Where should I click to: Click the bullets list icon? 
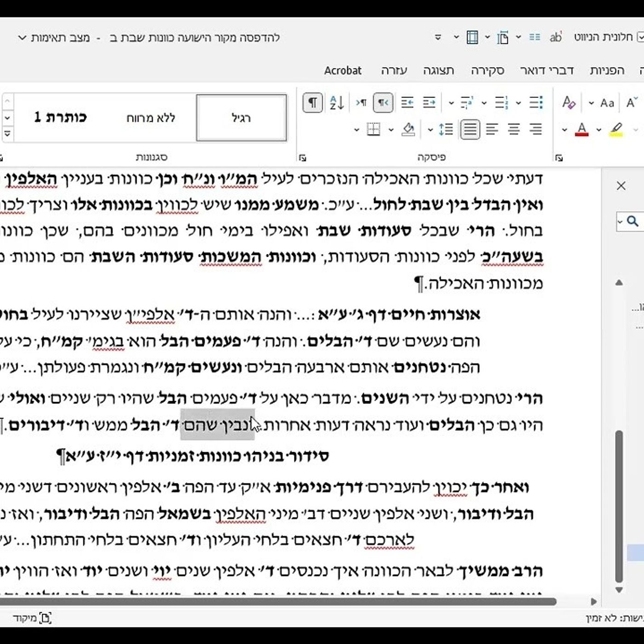[536, 102]
